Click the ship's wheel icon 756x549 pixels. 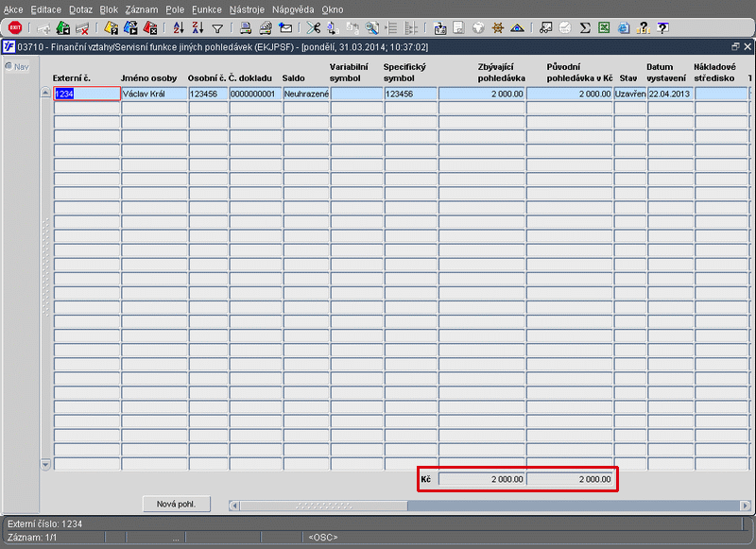coord(498,28)
